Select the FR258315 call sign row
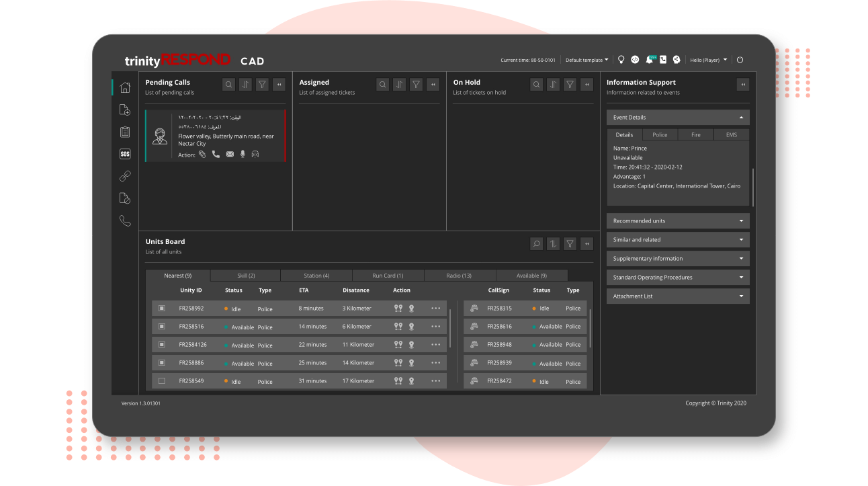The height and width of the screenshot is (486, 868). [525, 308]
